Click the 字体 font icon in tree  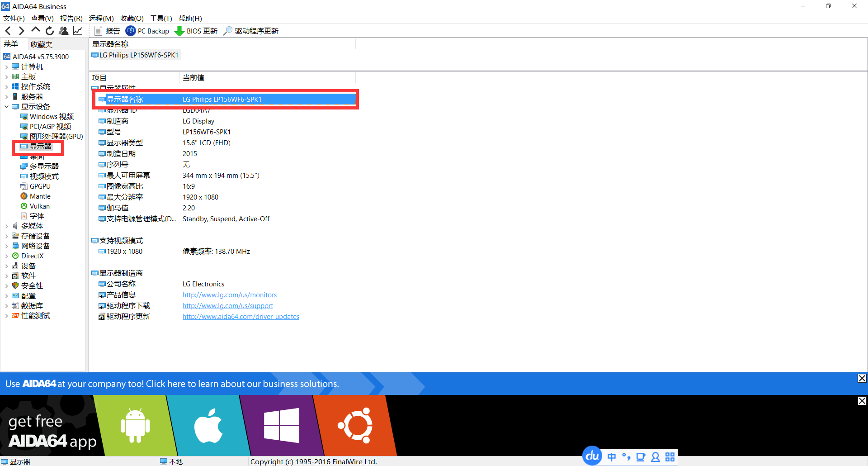pyautogui.click(x=24, y=216)
